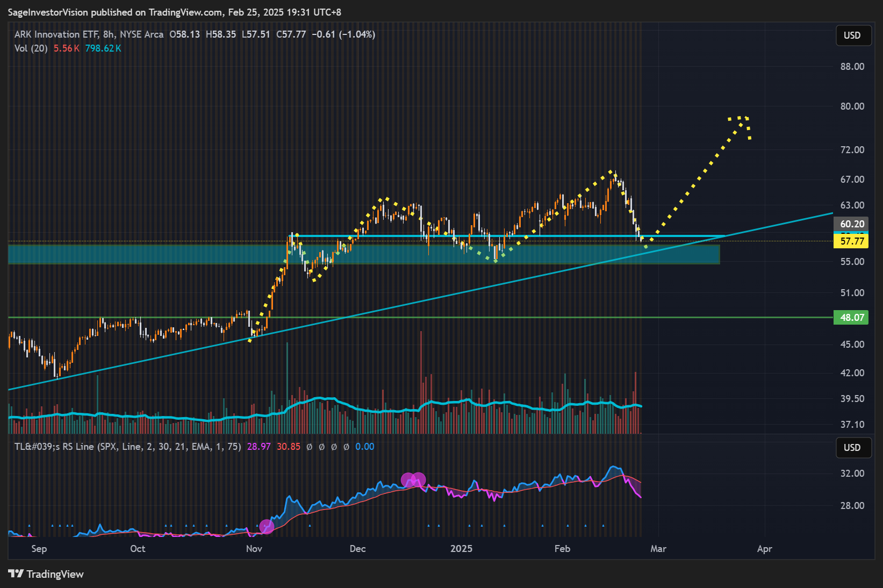Click the Sep label on time axis

(x=39, y=549)
